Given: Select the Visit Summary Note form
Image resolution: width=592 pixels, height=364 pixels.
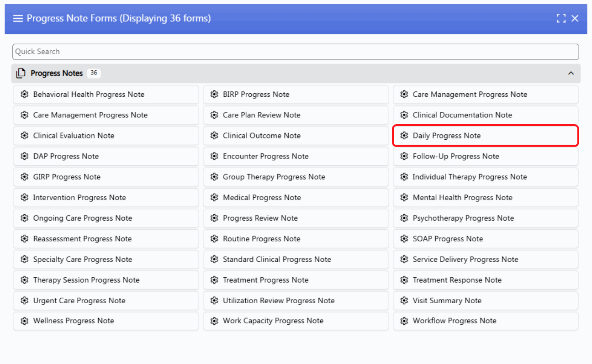Looking at the screenshot, I should (486, 301).
